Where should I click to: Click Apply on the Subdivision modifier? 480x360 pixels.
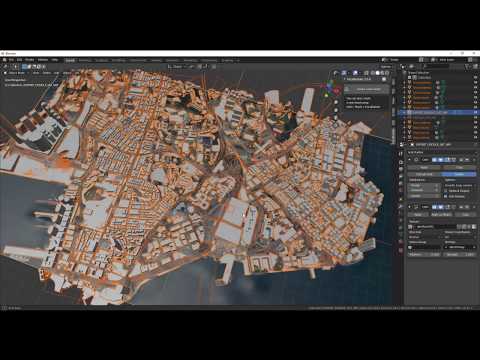424,167
